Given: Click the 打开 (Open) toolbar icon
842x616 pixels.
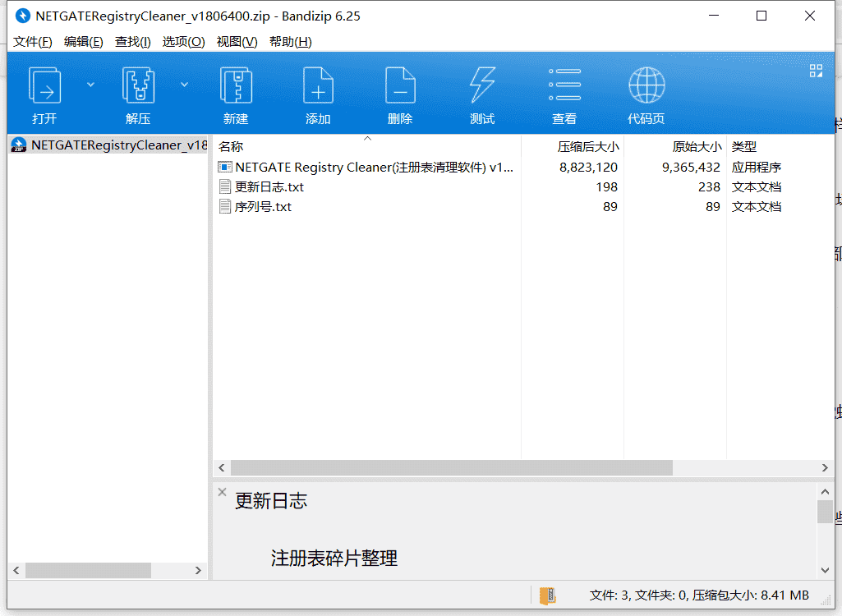Looking at the screenshot, I should tap(44, 85).
